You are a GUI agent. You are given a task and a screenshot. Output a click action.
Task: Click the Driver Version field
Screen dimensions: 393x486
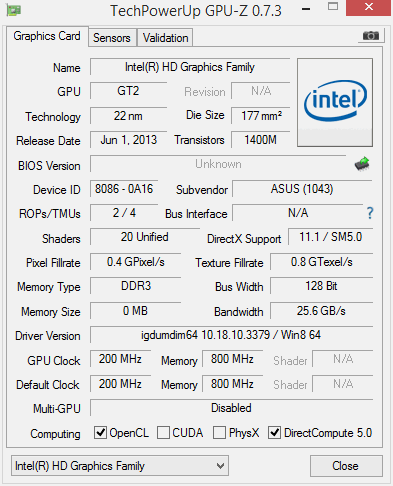pyautogui.click(x=231, y=335)
